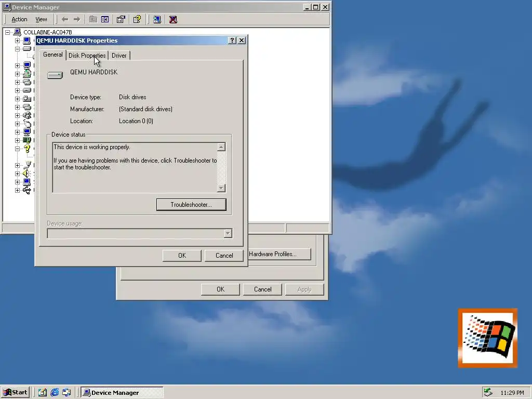Select the Disk drives category icon in the tree
The width and height of the screenshot is (532, 399).
[27, 48]
